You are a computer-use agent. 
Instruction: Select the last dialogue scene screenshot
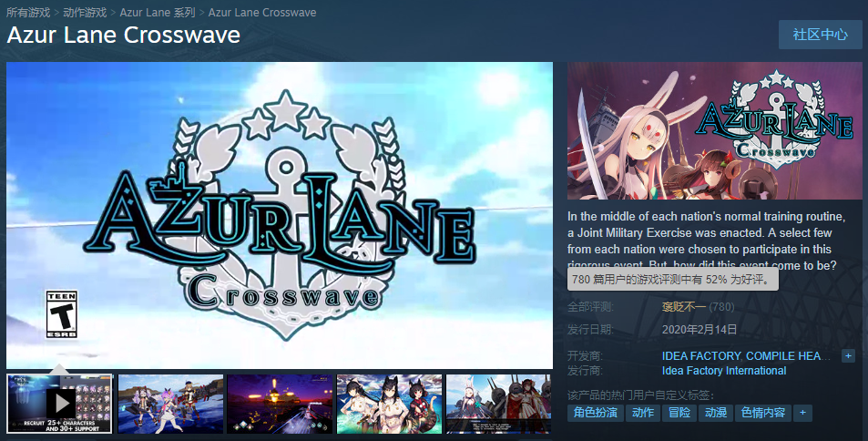click(499, 404)
